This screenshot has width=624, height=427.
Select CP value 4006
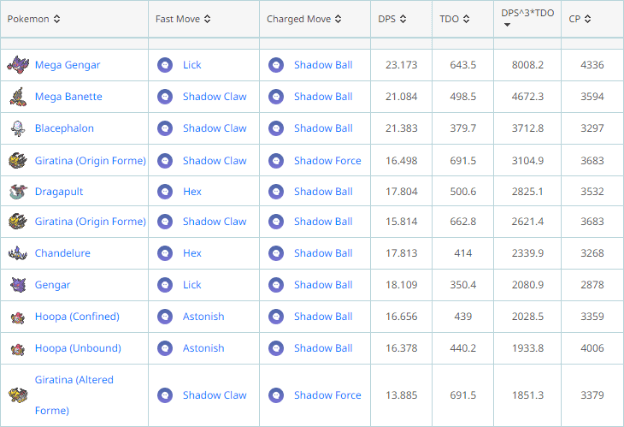coord(592,348)
